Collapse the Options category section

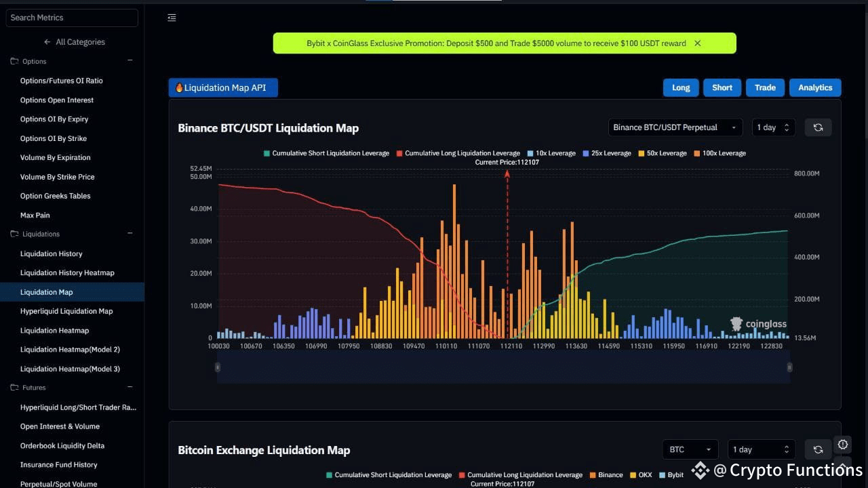(130, 61)
